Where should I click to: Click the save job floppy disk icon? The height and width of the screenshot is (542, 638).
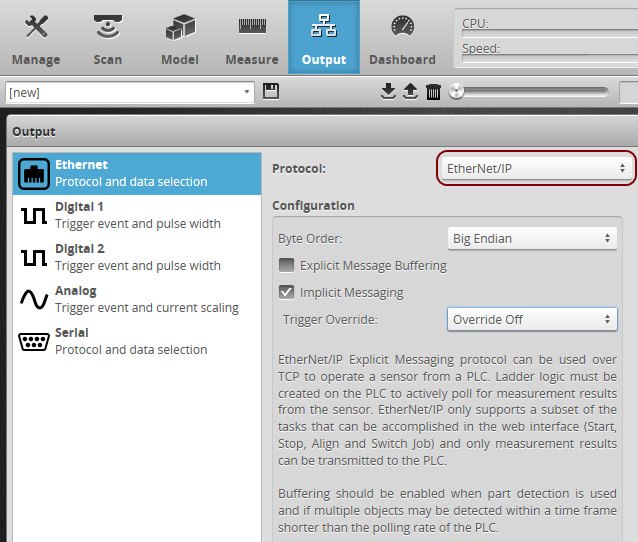(271, 91)
